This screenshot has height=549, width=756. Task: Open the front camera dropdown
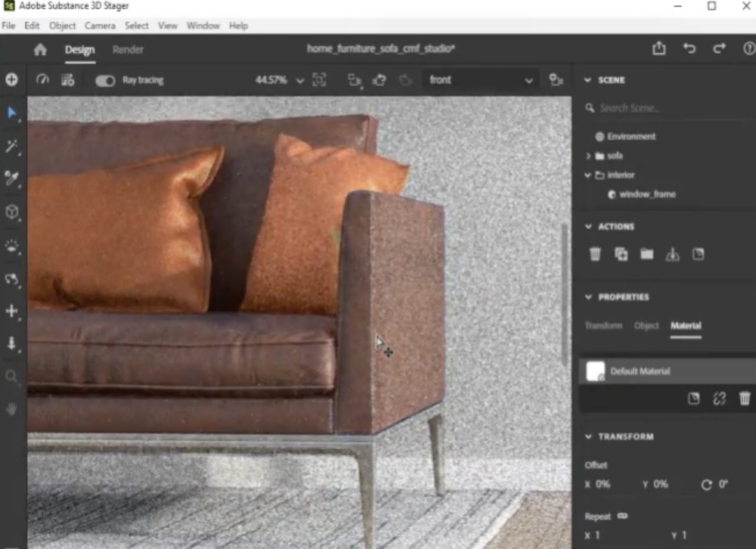480,79
